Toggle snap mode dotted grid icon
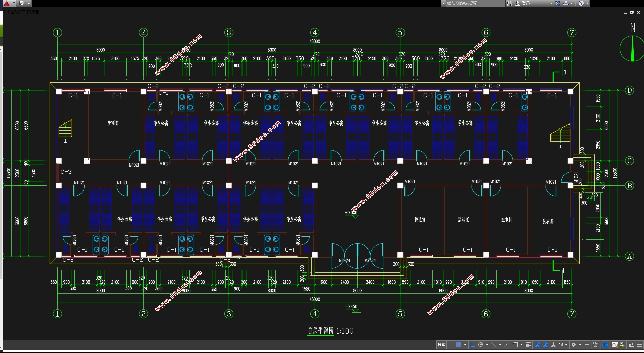644x353 pixels. (x=459, y=345)
